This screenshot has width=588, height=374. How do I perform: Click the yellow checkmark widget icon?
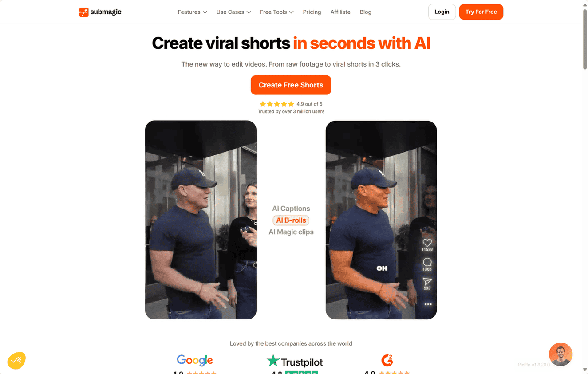(x=16, y=360)
